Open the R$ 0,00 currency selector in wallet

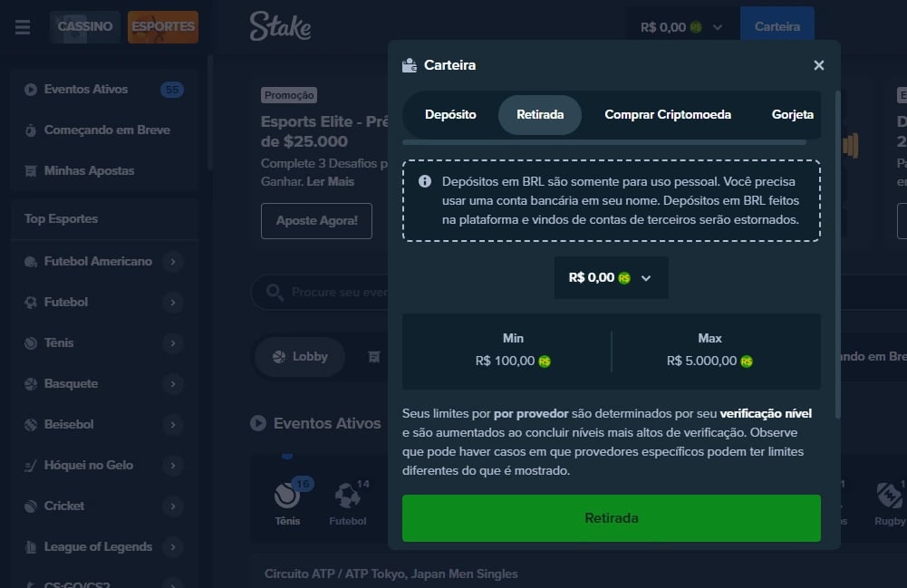click(x=611, y=277)
